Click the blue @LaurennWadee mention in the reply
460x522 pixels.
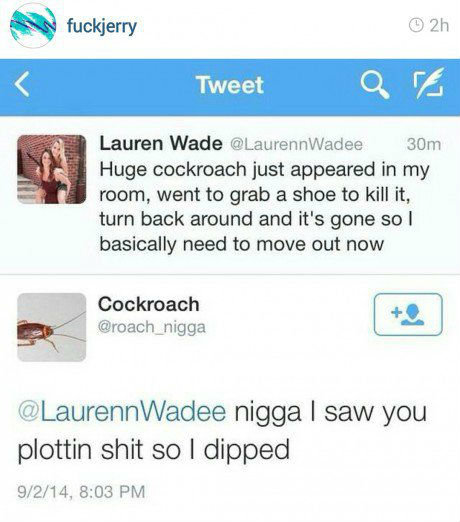click(122, 412)
